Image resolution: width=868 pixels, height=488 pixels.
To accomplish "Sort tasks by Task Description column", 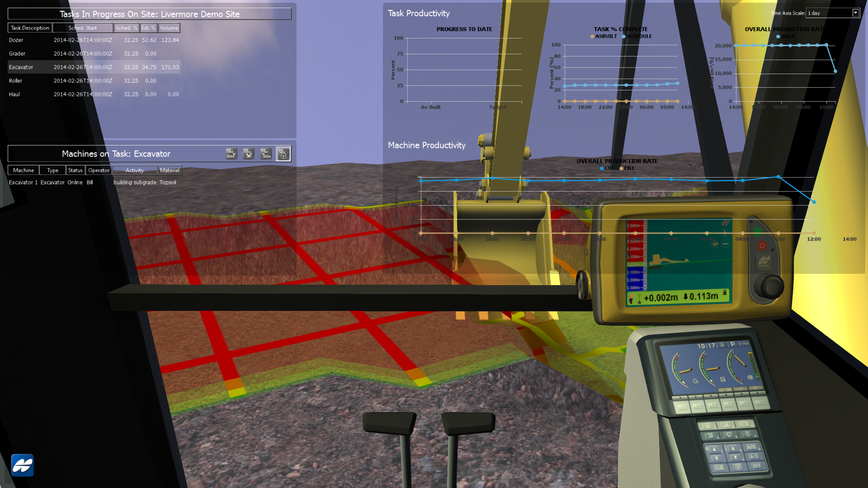I will [30, 28].
